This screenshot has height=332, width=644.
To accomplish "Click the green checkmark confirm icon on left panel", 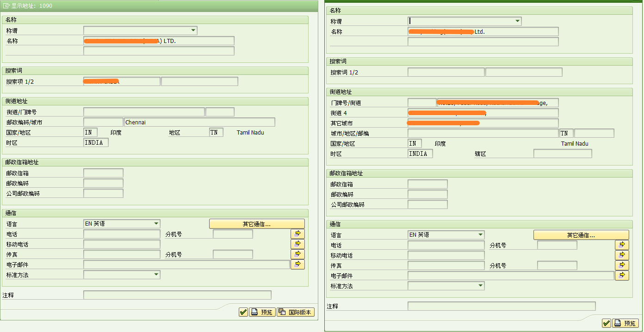I will (x=243, y=312).
